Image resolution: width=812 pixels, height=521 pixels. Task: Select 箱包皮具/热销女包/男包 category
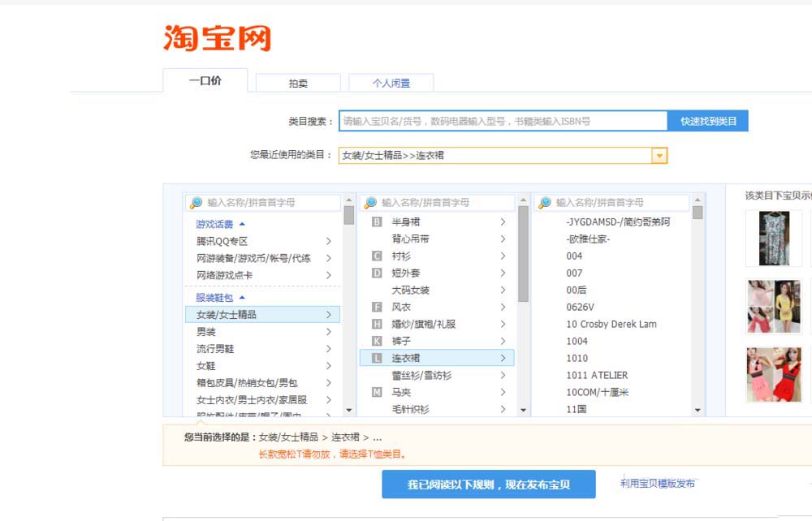click(x=262, y=383)
